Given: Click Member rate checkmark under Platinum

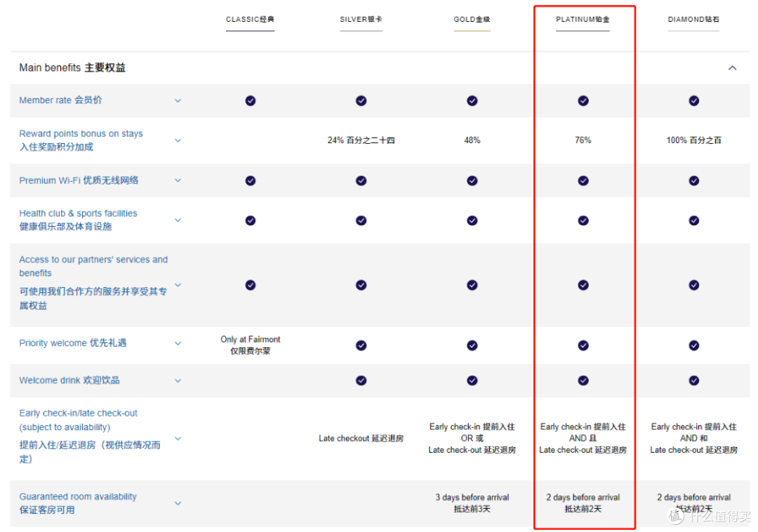Looking at the screenshot, I should point(583,100).
